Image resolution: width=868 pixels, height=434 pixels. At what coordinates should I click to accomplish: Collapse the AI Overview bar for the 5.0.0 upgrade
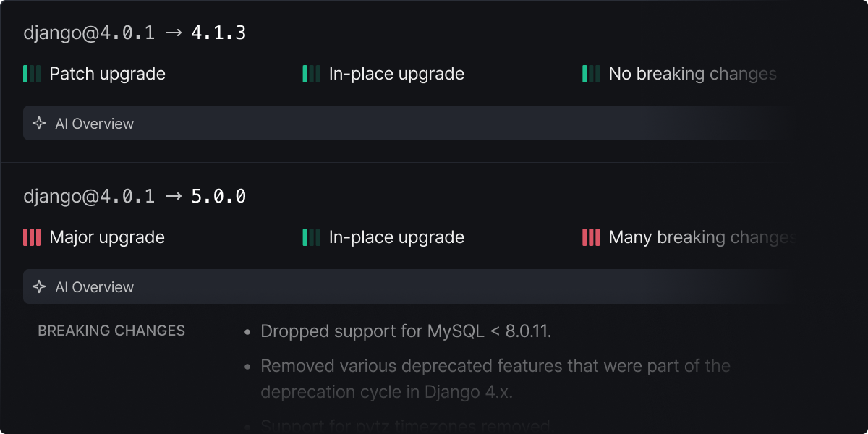(405, 287)
